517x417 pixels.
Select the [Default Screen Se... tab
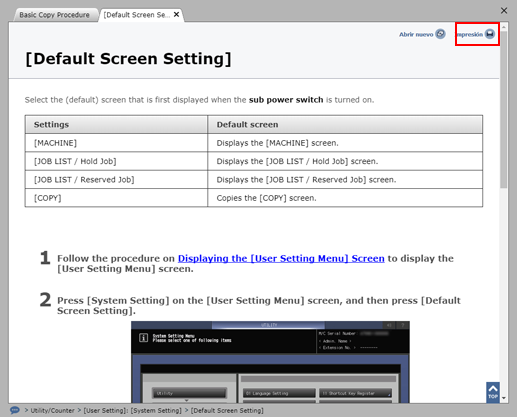pos(137,15)
